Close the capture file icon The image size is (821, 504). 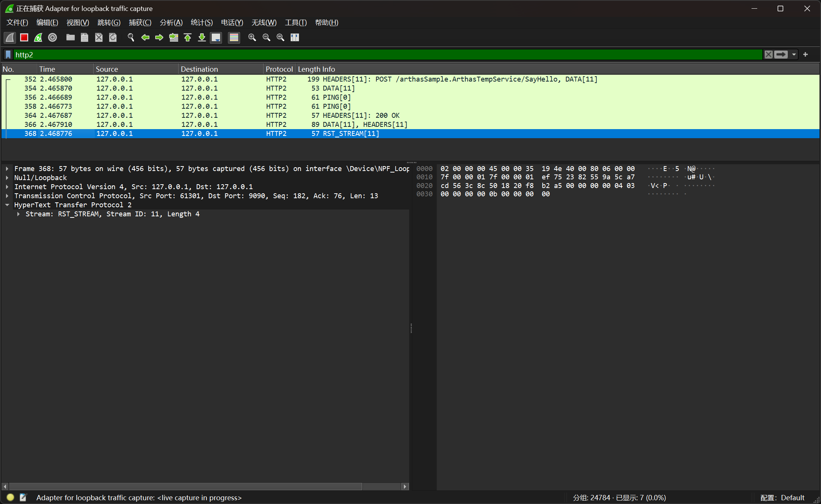(99, 37)
